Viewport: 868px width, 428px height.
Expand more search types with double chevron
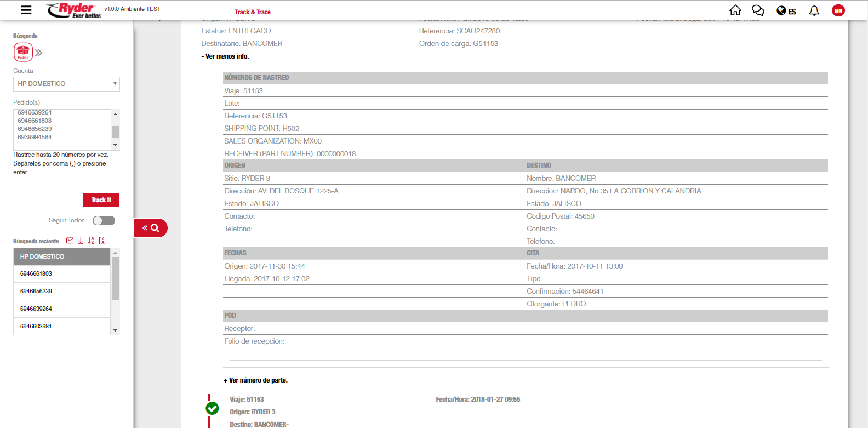(38, 53)
